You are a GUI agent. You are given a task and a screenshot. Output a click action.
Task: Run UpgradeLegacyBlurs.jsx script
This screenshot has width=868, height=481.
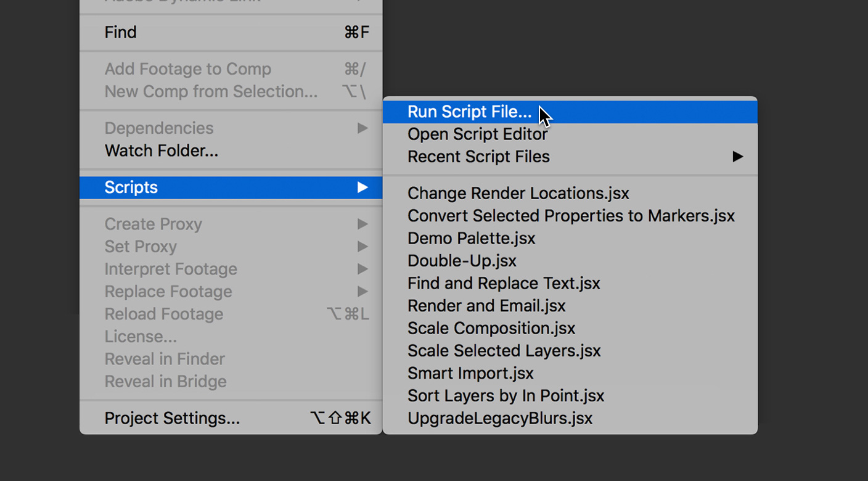tap(499, 418)
